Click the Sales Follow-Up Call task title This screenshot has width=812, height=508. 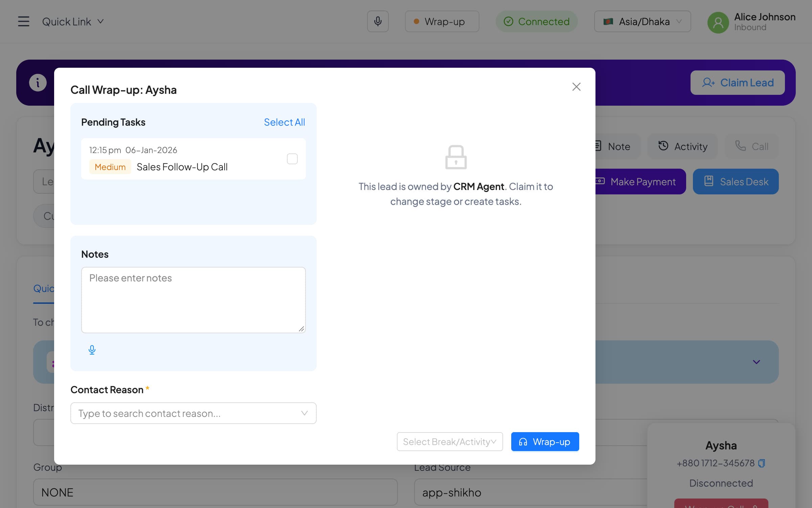[x=182, y=167]
